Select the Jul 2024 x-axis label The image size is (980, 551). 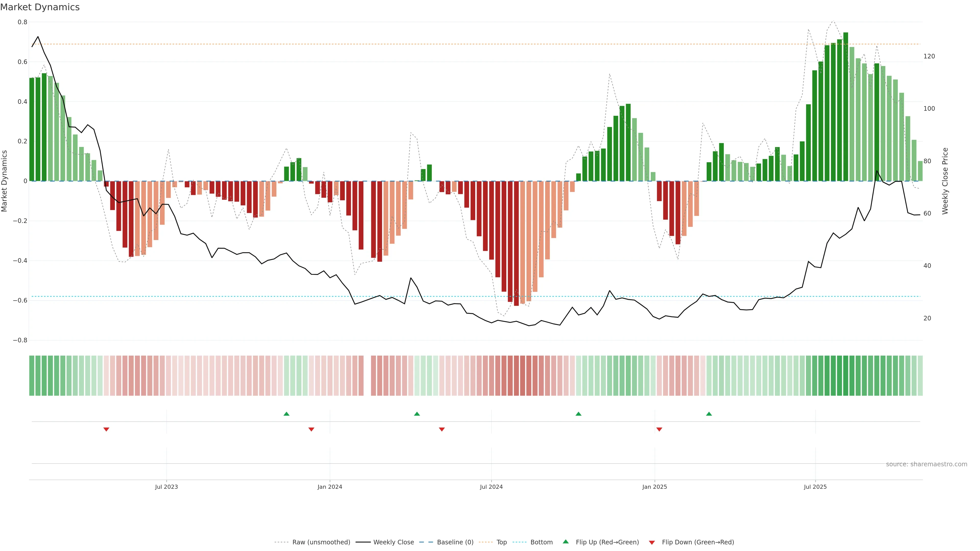coord(491,487)
